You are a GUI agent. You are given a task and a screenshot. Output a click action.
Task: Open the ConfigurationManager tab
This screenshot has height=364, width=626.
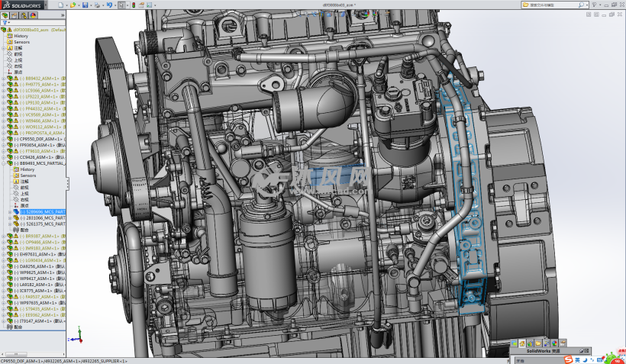(x=24, y=14)
